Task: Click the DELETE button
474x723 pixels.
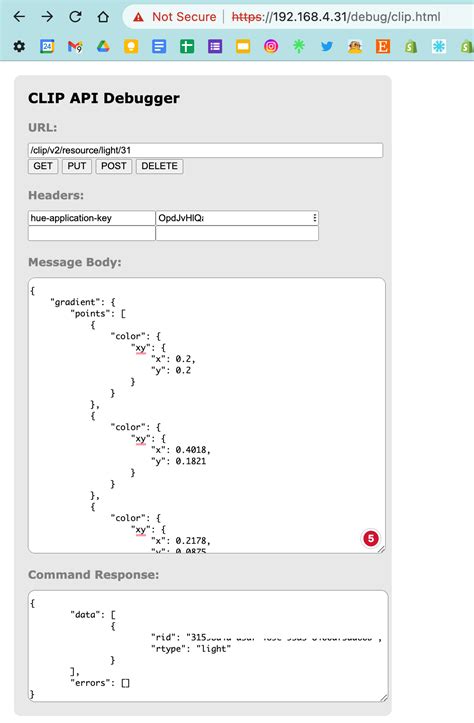Action: point(160,166)
